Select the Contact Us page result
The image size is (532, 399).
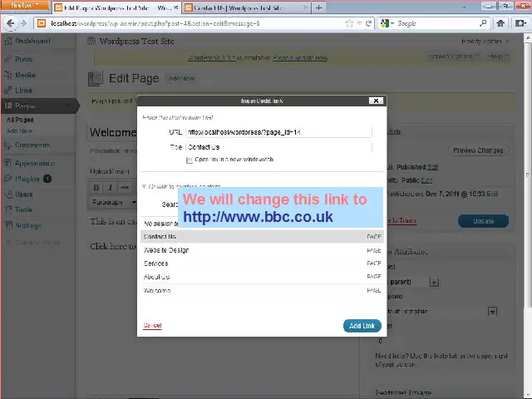click(x=262, y=236)
